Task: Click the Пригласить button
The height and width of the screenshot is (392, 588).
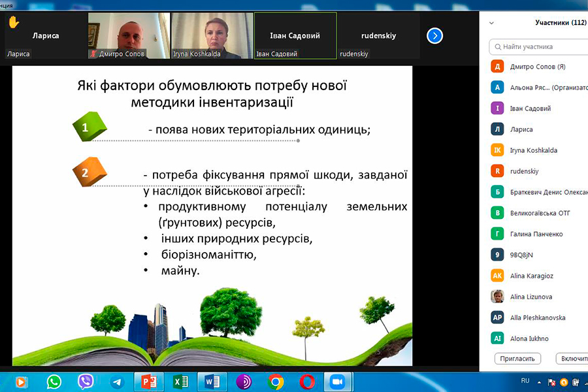Action: pyautogui.click(x=517, y=359)
